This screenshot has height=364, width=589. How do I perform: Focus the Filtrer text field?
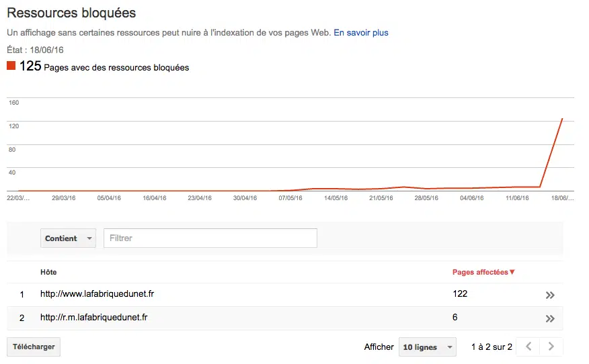210,238
